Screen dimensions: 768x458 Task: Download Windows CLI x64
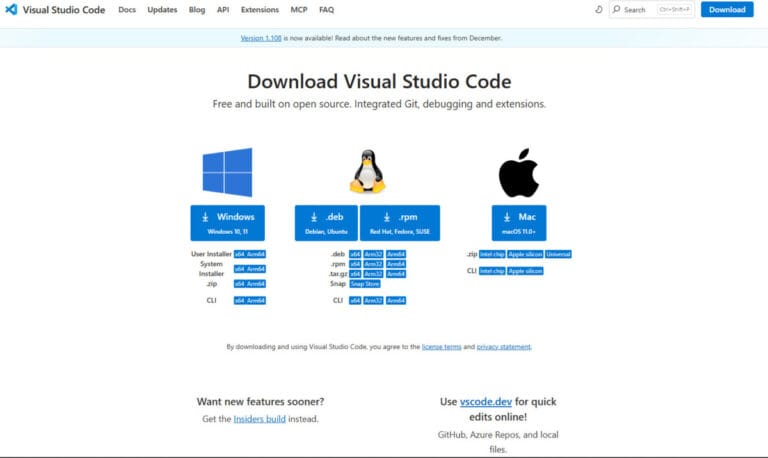point(239,300)
